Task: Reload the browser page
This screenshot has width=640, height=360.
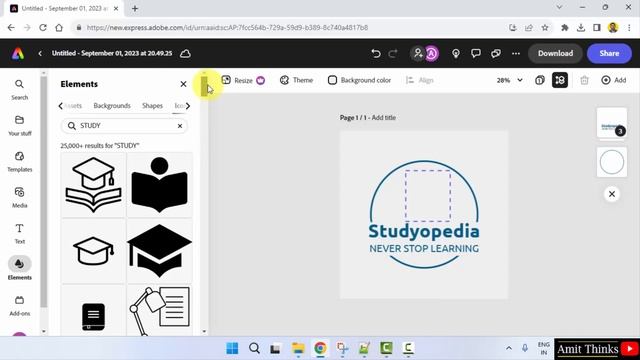Action: tap(43, 28)
